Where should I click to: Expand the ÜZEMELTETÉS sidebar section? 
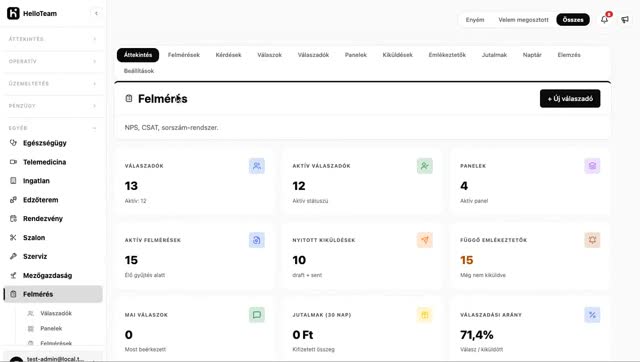(52, 84)
